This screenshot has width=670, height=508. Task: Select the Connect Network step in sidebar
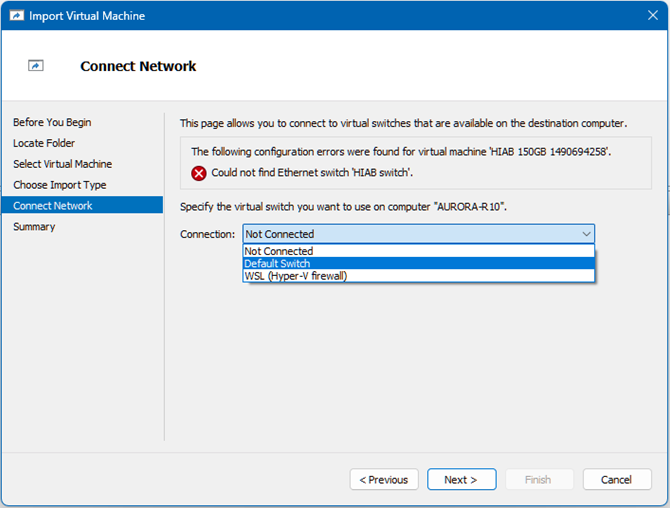coord(53,206)
